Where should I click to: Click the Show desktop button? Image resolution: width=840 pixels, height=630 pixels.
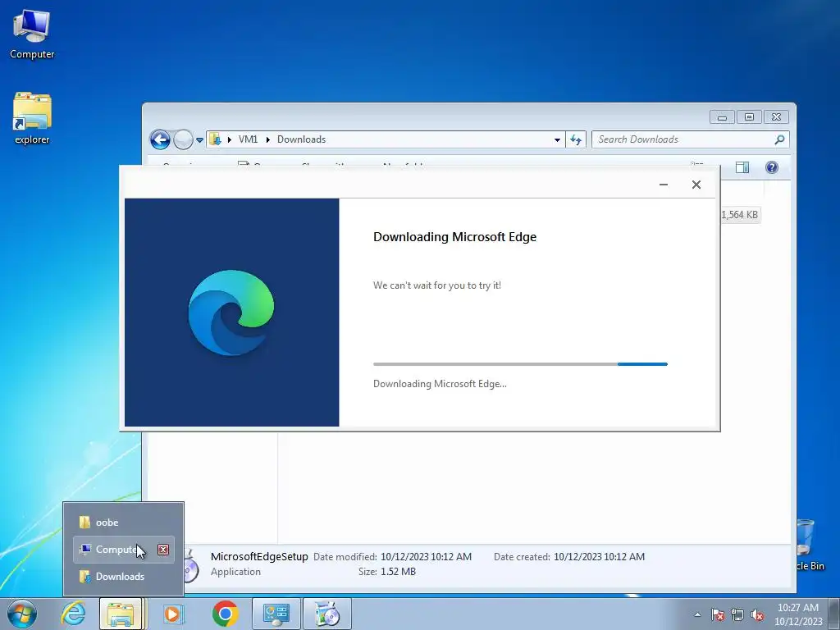pyautogui.click(x=833, y=614)
